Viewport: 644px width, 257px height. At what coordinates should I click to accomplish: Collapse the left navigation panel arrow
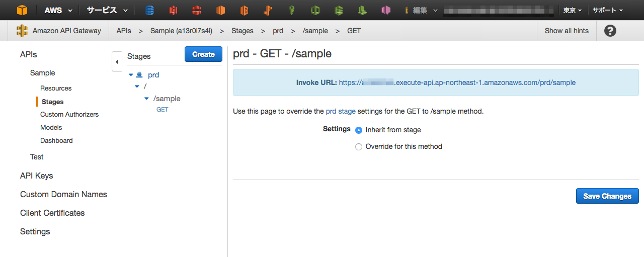pyautogui.click(x=117, y=62)
